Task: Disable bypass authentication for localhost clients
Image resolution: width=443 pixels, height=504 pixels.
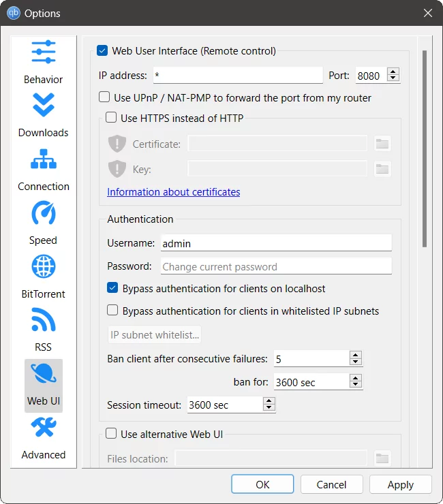Action: (112, 287)
